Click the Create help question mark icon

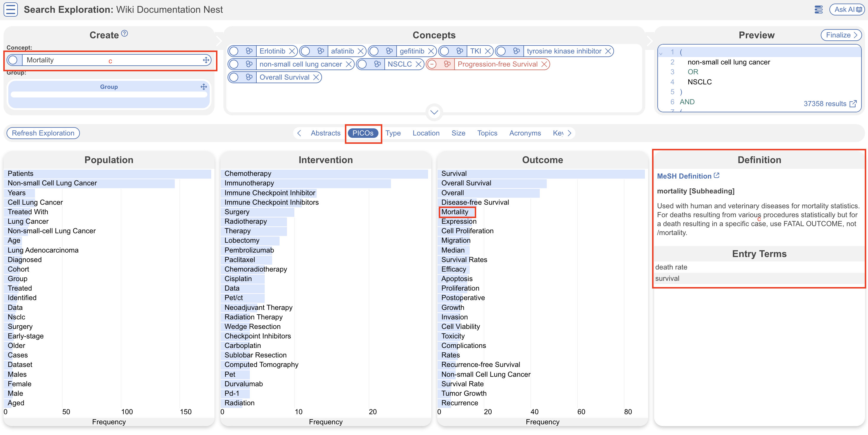[124, 33]
